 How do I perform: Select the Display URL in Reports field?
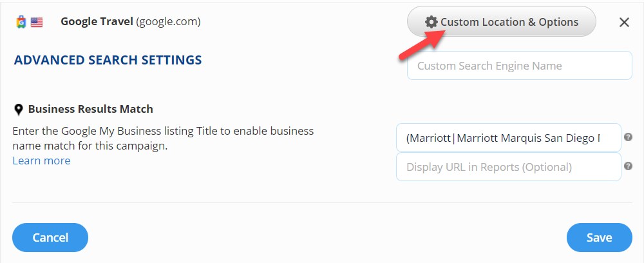point(508,167)
